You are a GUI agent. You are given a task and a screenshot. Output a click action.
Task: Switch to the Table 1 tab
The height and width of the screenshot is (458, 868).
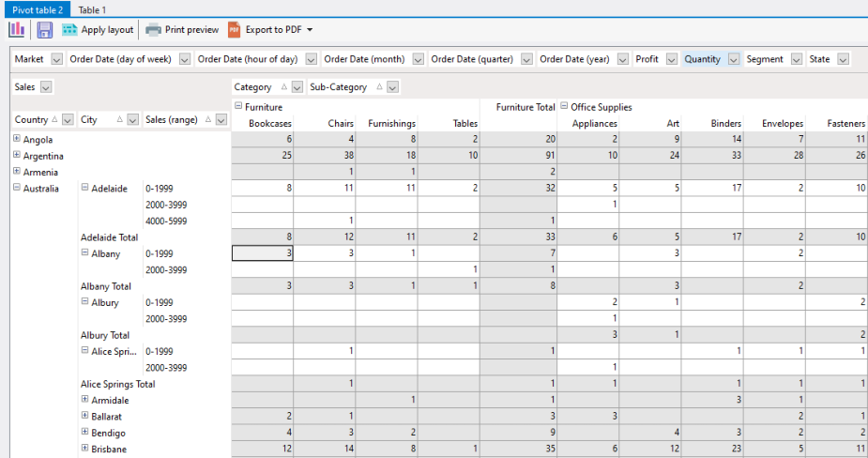92,9
